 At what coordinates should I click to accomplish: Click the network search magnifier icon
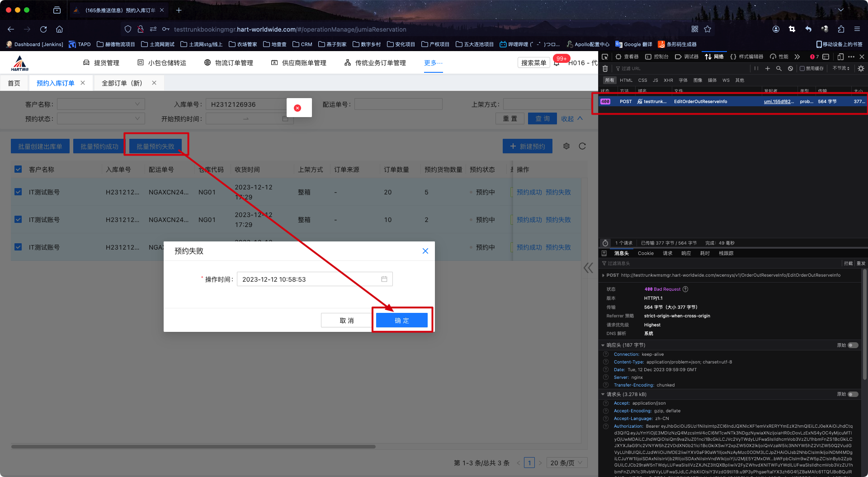[779, 69]
